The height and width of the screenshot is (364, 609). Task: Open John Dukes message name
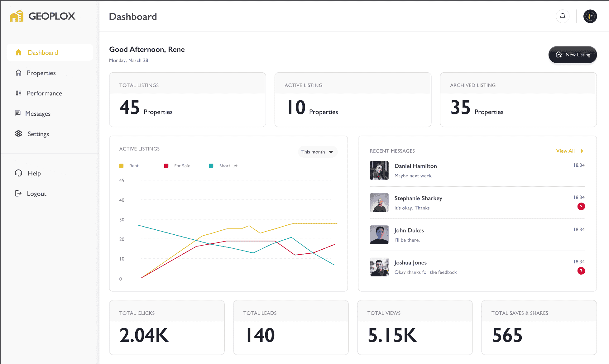coord(409,230)
